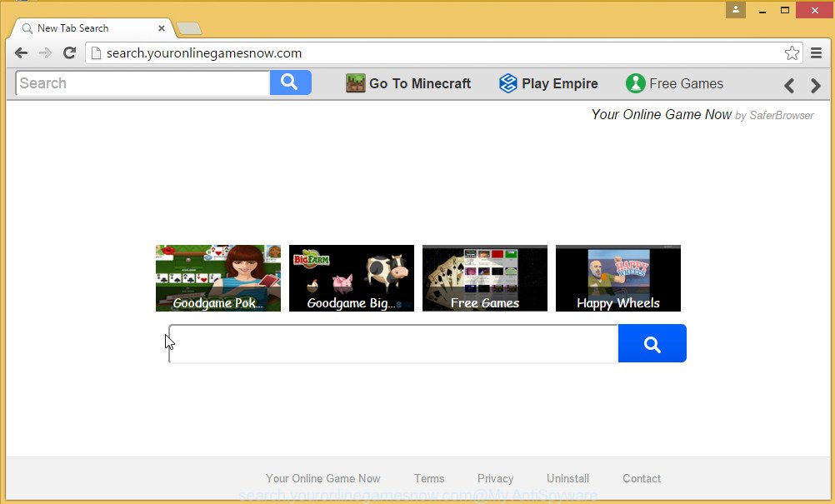Open the Goodgame Big Farm thumbnail
The image size is (835, 504).
(352, 278)
